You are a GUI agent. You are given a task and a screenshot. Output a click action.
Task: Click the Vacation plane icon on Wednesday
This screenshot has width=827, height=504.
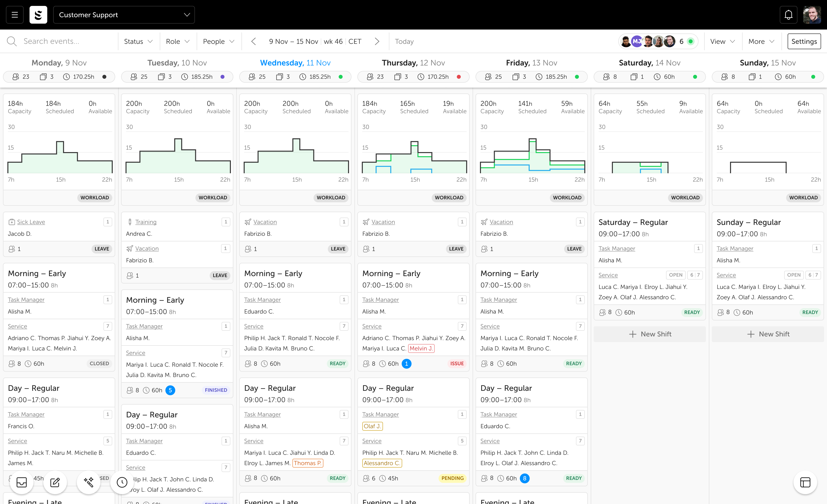pos(248,222)
